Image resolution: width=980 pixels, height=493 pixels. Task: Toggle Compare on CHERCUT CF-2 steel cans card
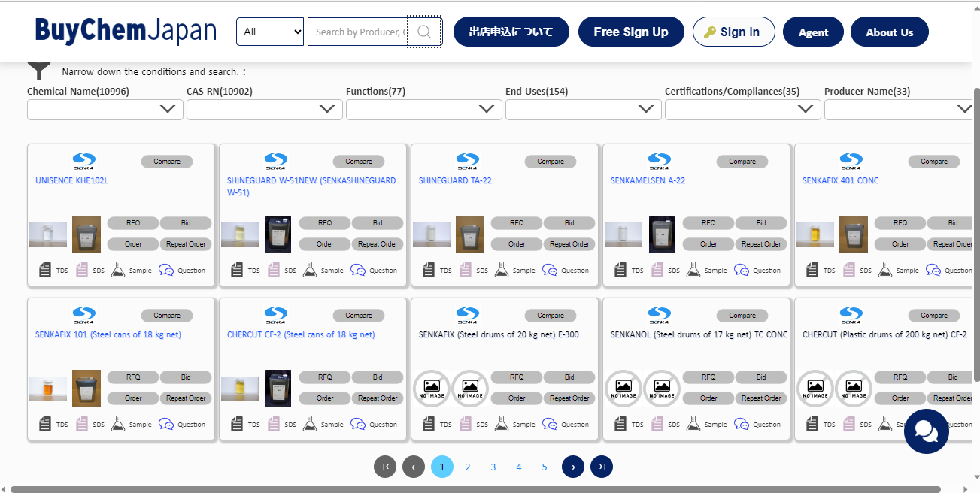pos(359,316)
